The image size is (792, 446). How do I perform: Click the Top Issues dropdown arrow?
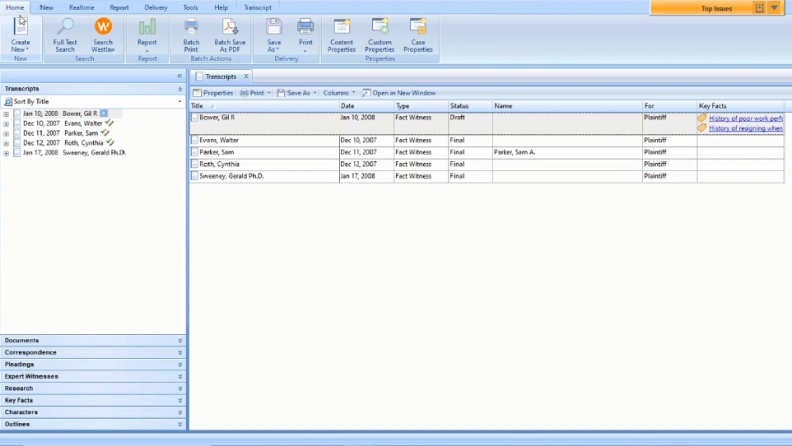tap(774, 8)
